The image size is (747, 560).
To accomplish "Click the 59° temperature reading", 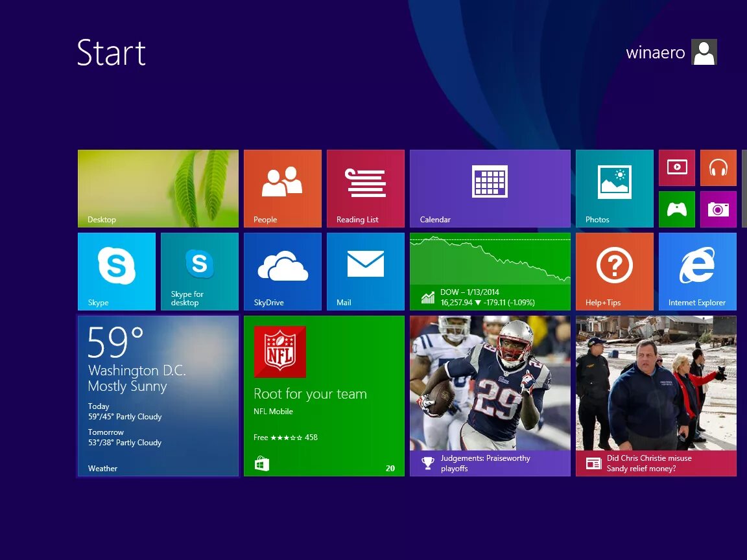I will (115, 342).
